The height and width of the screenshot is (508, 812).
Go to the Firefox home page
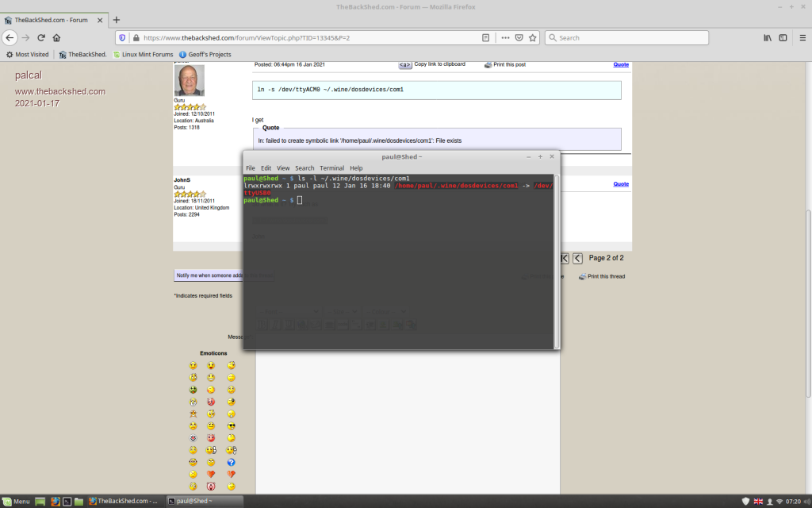[56, 37]
